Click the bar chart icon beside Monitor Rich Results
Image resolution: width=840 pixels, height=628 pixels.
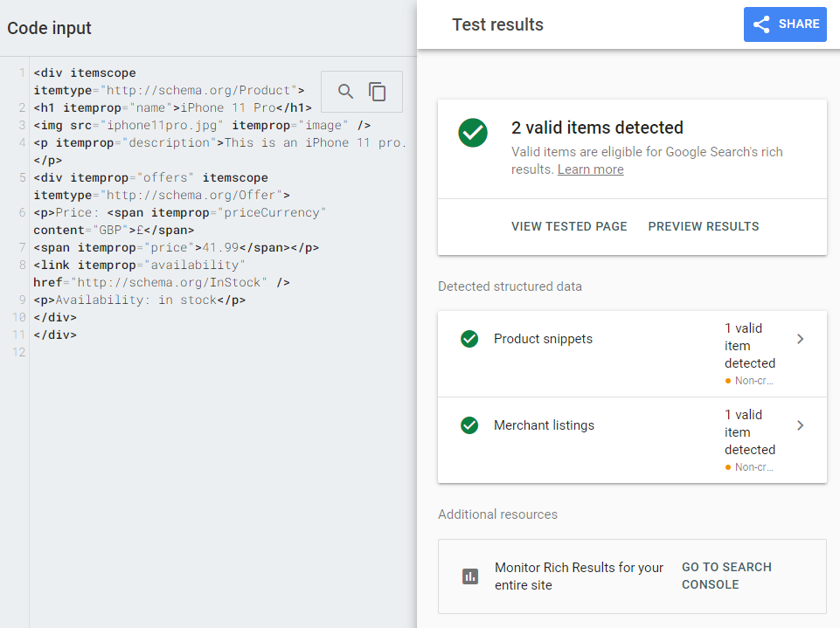click(x=470, y=576)
